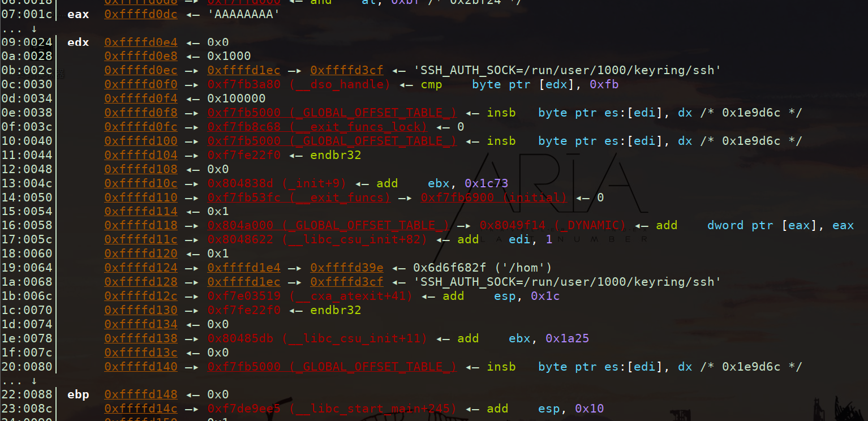Follow pointer 0xf7fb3a80 (__dso_handle)

pos(299,84)
